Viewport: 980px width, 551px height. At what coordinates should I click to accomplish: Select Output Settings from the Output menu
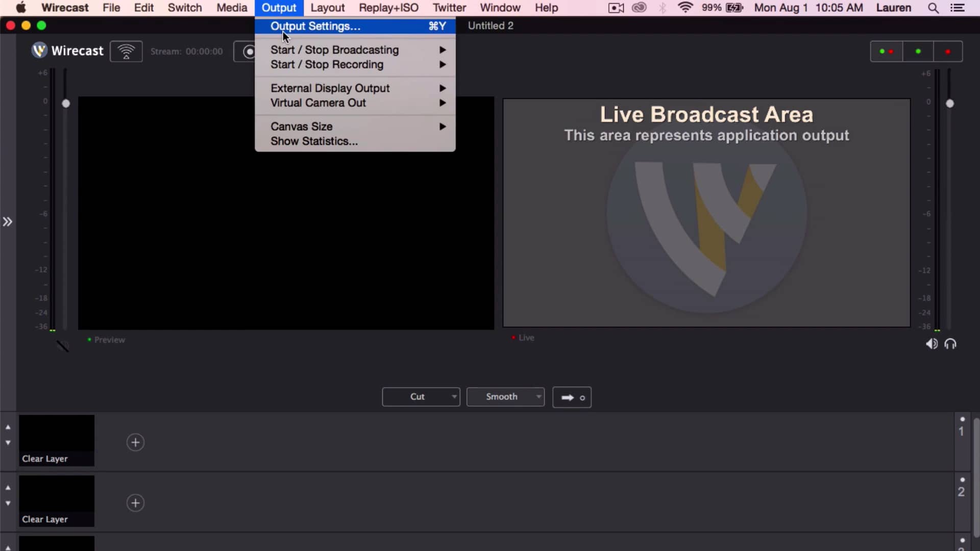tap(314, 26)
